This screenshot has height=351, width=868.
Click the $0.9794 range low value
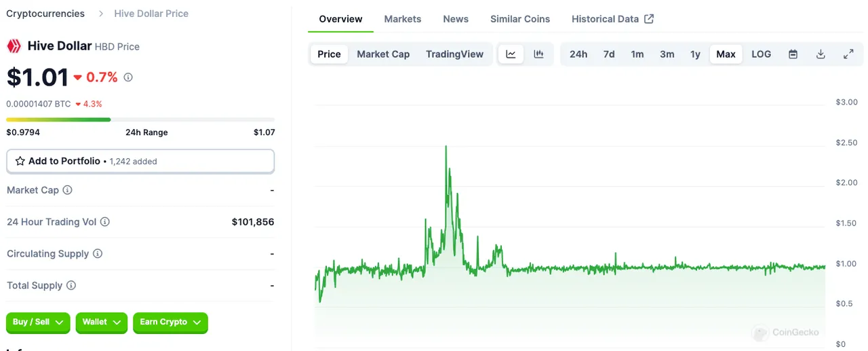point(23,132)
